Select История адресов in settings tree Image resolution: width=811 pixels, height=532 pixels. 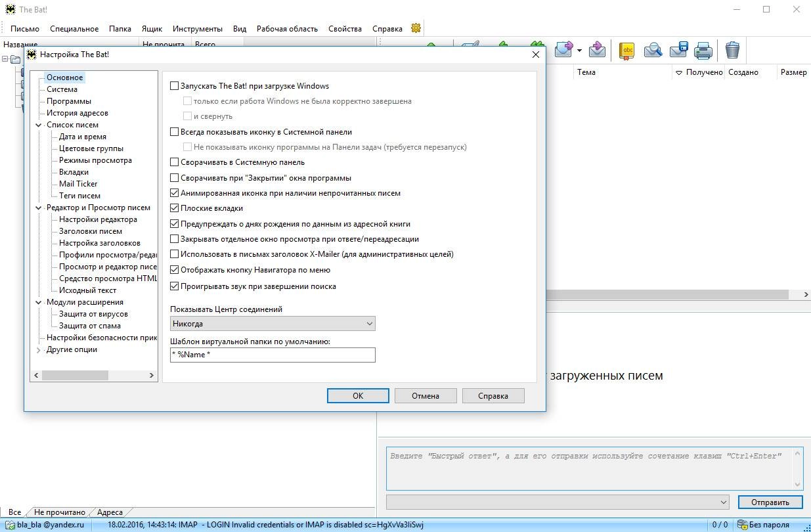(x=77, y=113)
